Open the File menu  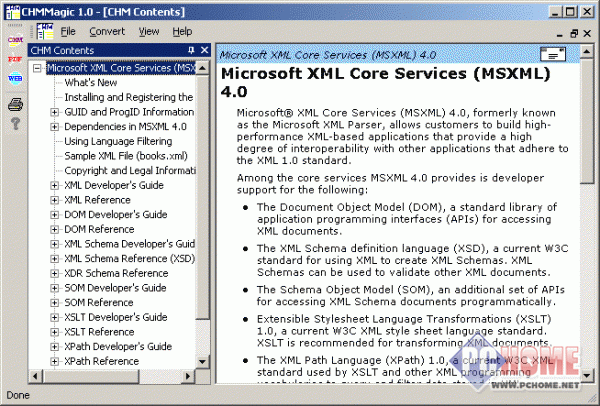[x=68, y=32]
